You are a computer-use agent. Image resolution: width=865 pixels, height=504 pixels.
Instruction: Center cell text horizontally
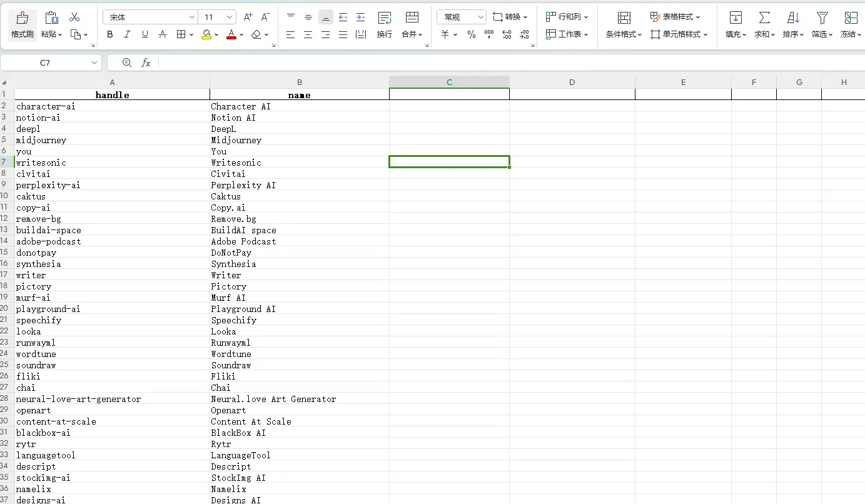(308, 34)
